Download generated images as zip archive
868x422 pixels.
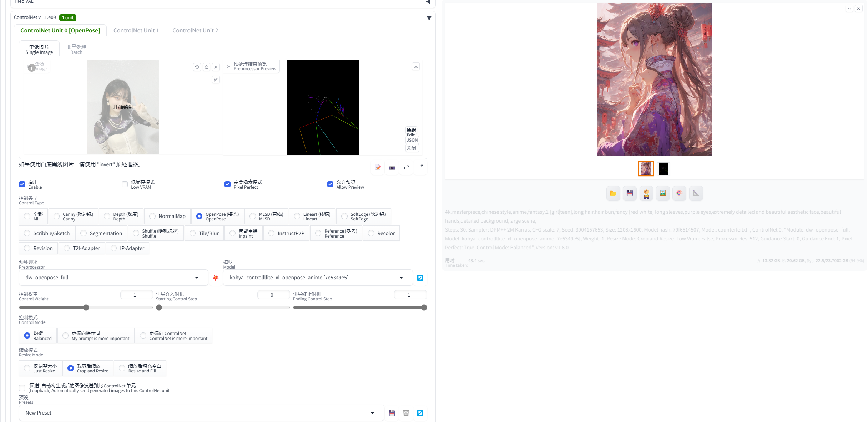646,193
